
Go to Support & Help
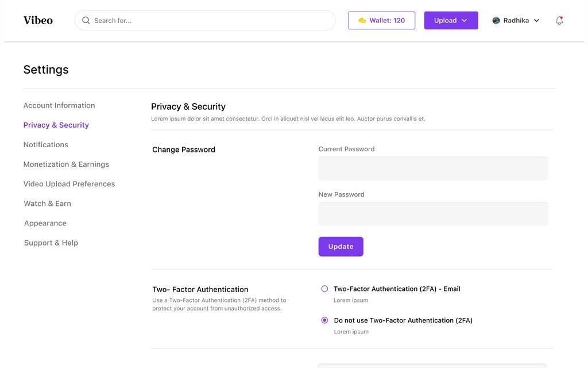51,243
